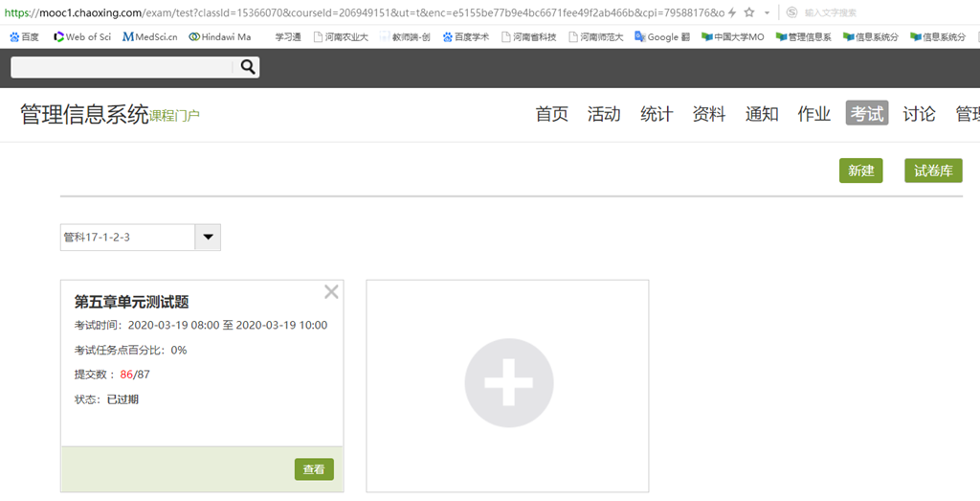The width and height of the screenshot is (980, 501).
Task: Open the 试卷库 button
Action: (x=933, y=171)
